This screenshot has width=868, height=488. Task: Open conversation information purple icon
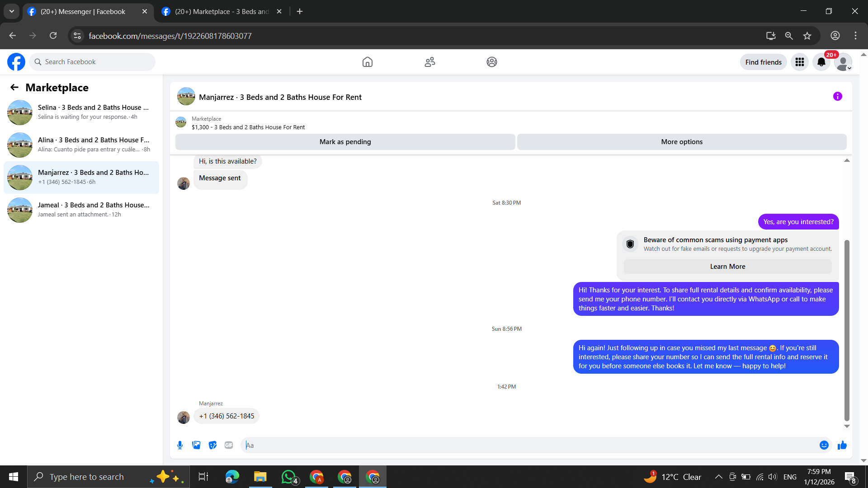coord(837,96)
